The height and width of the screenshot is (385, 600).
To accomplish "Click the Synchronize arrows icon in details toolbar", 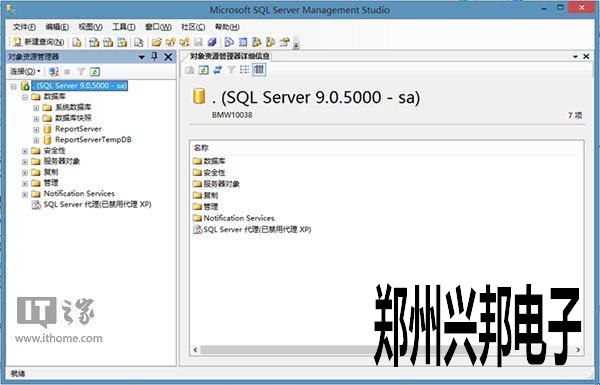I will [x=217, y=70].
